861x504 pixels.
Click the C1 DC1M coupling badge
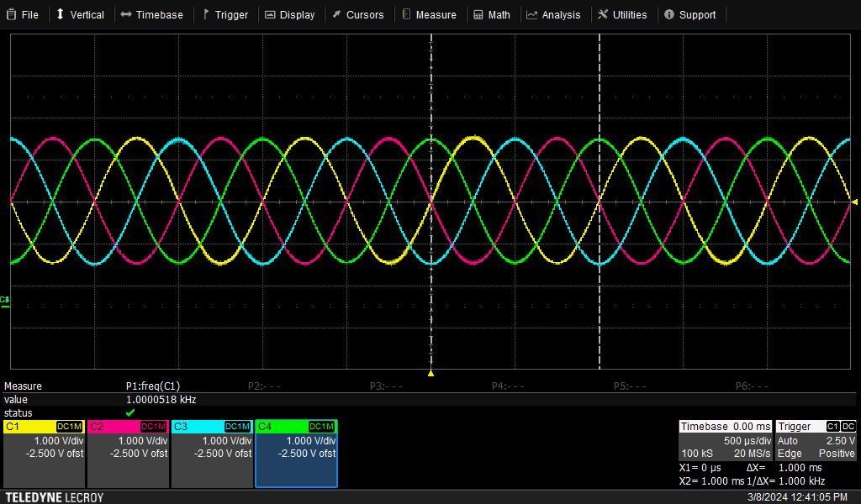pyautogui.click(x=69, y=427)
